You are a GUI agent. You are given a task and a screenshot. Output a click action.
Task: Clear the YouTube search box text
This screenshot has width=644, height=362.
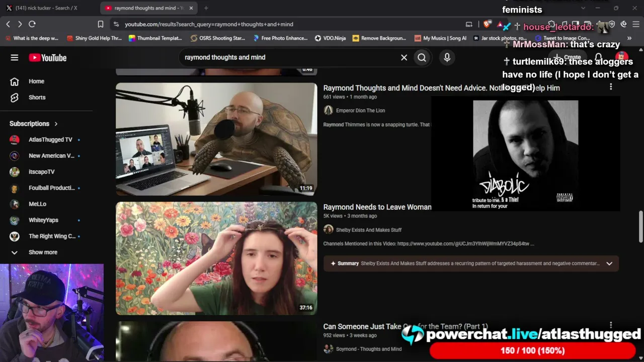point(404,57)
